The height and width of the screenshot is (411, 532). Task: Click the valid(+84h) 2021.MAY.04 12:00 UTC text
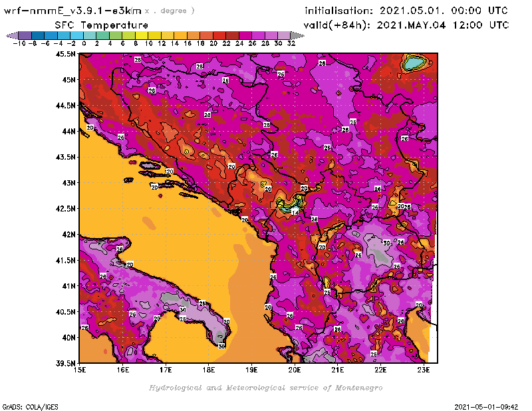pos(406,25)
